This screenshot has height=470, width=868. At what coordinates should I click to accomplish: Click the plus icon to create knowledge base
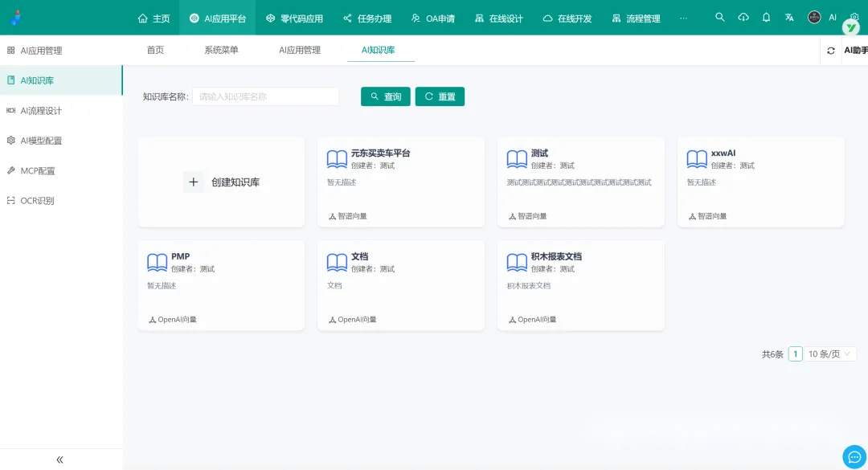pyautogui.click(x=194, y=182)
